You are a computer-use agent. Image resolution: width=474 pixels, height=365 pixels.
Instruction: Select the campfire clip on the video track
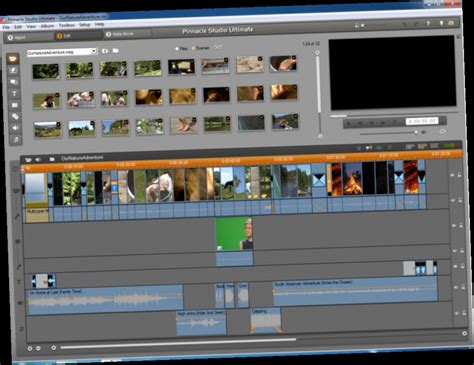(353, 179)
